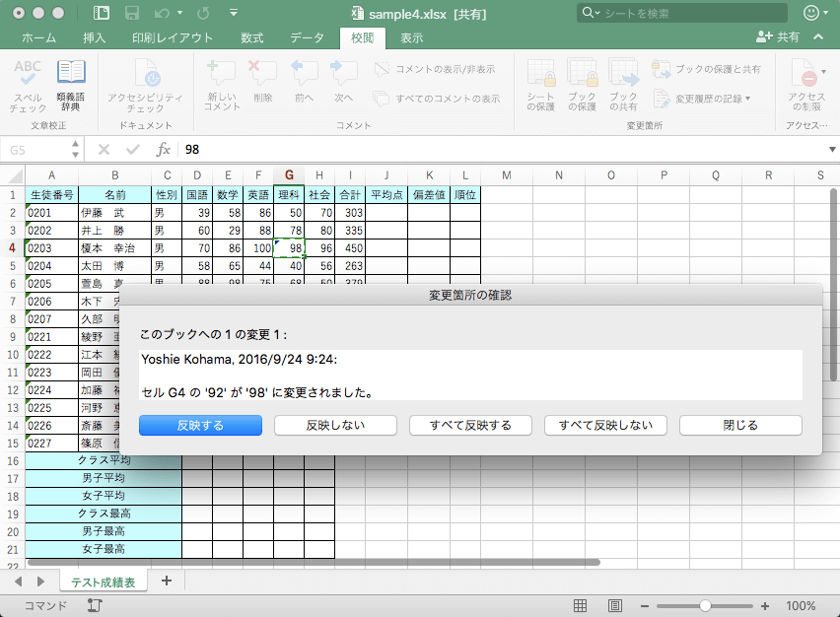Open the Quick Access customize dropdown
This screenshot has width=840, height=617.
tap(234, 12)
